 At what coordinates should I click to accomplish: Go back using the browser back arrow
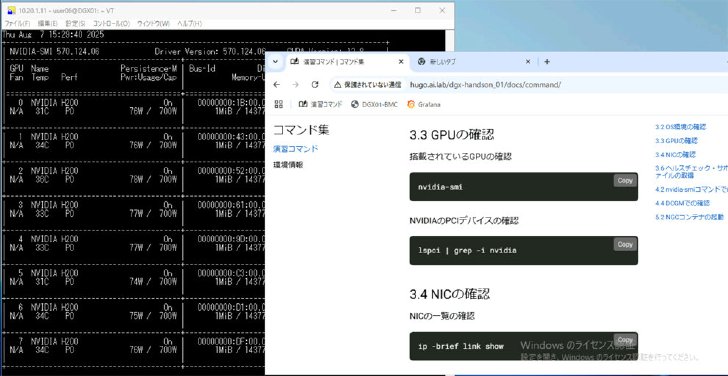(x=277, y=85)
